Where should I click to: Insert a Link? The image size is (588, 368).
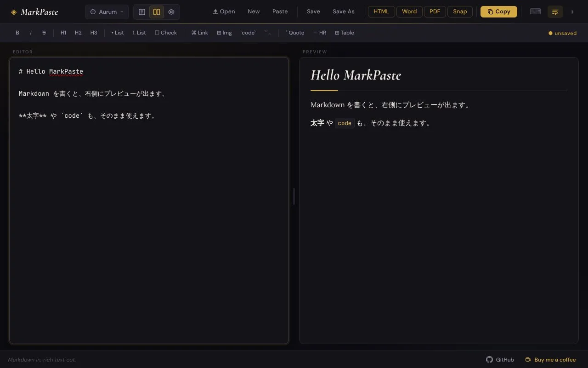point(200,33)
